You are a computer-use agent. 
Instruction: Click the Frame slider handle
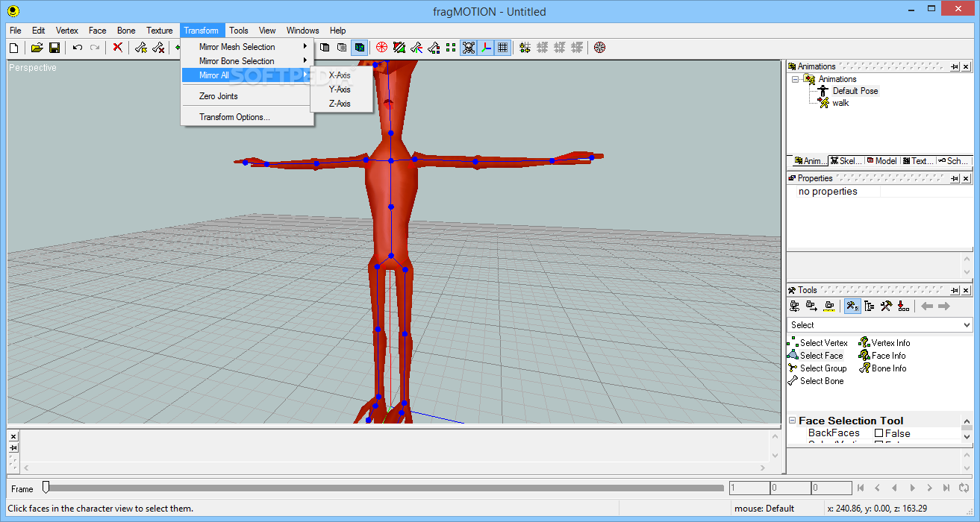(46, 487)
